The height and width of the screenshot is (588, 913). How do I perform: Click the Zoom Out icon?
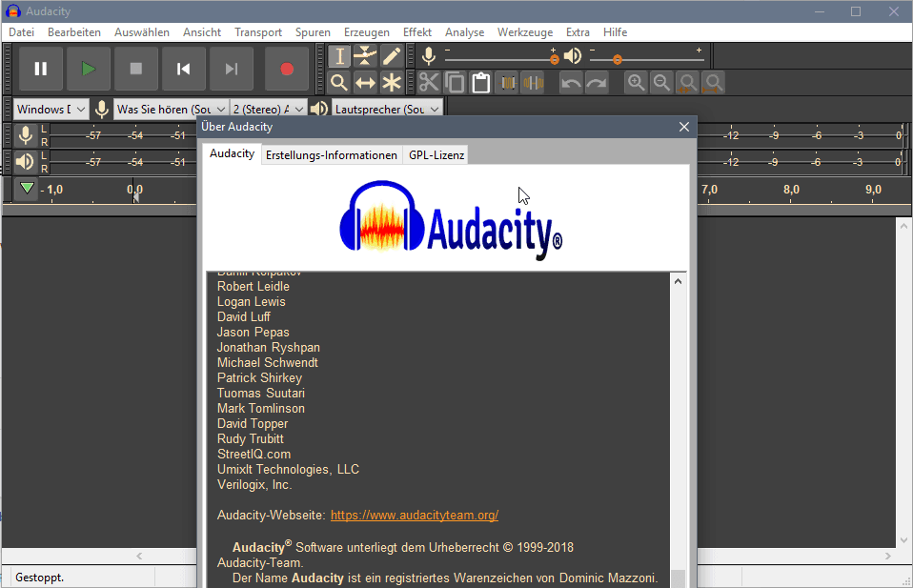click(662, 83)
